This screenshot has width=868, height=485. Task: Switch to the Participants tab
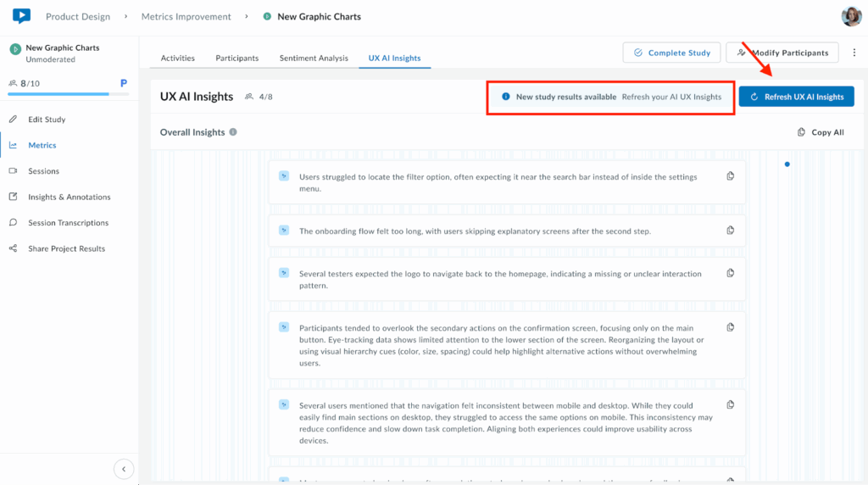tap(237, 58)
